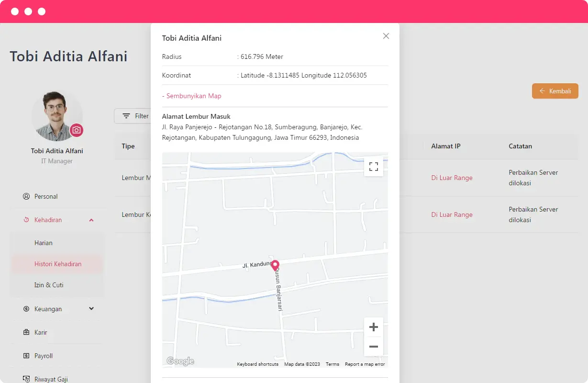Image resolution: width=588 pixels, height=383 pixels.
Task: Open the map Terms link
Action: [x=333, y=364]
